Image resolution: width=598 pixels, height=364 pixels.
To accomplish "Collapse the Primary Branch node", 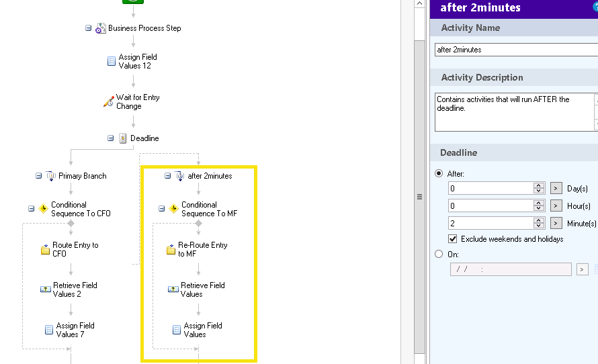I will point(38,176).
